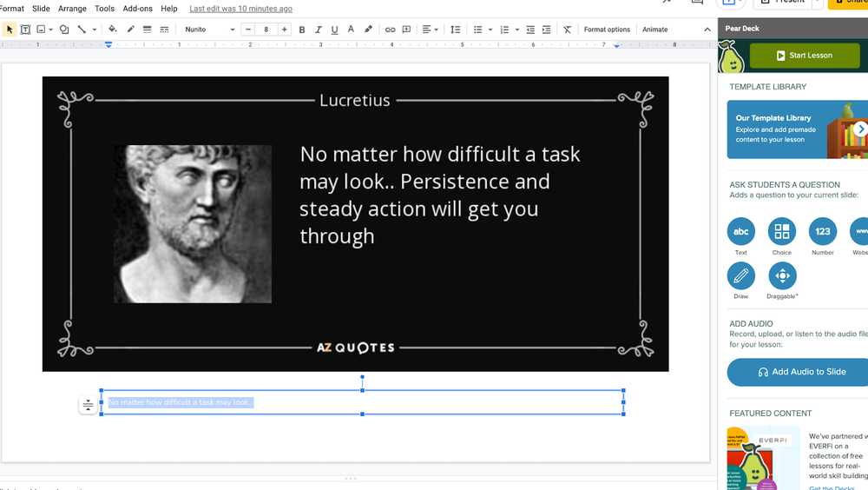Add a Pear Deck Draggable question
868x490 pixels.
click(x=781, y=276)
